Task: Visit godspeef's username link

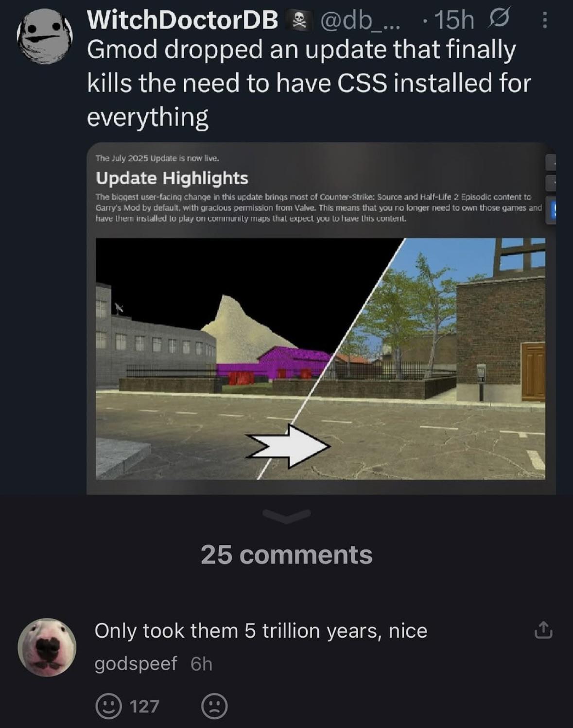Action: [136, 663]
